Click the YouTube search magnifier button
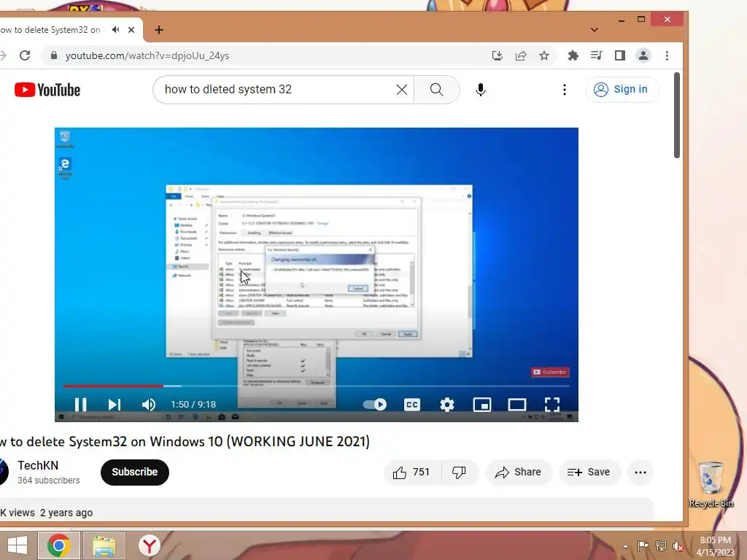747x560 pixels. pos(436,90)
